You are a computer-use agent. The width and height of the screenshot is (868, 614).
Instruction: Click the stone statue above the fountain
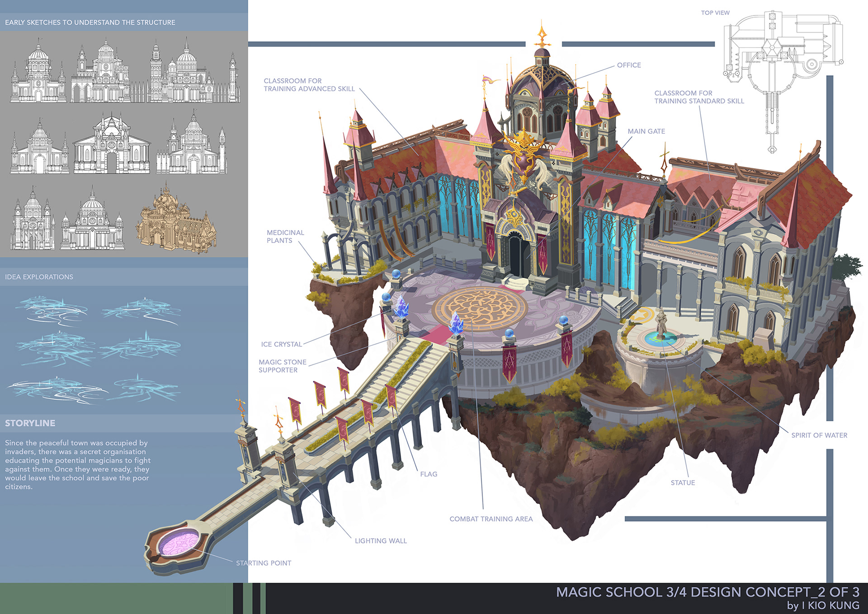(x=661, y=322)
